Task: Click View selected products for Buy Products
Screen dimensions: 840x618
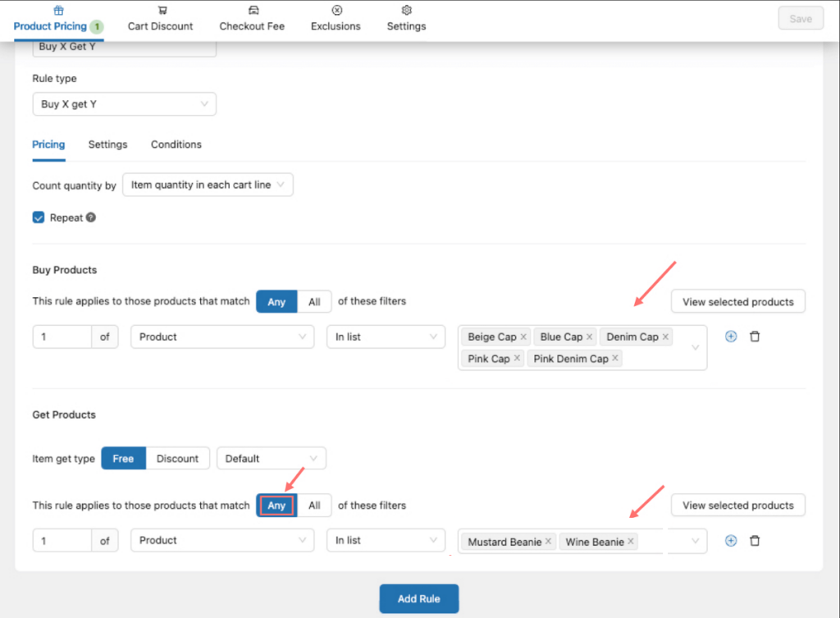Action: tap(737, 302)
